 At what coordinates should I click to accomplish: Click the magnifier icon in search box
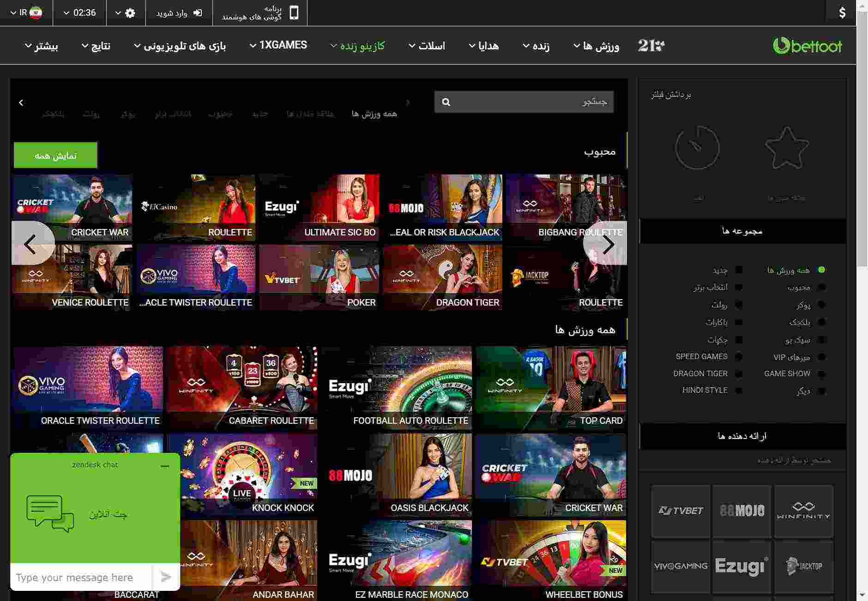pos(446,102)
